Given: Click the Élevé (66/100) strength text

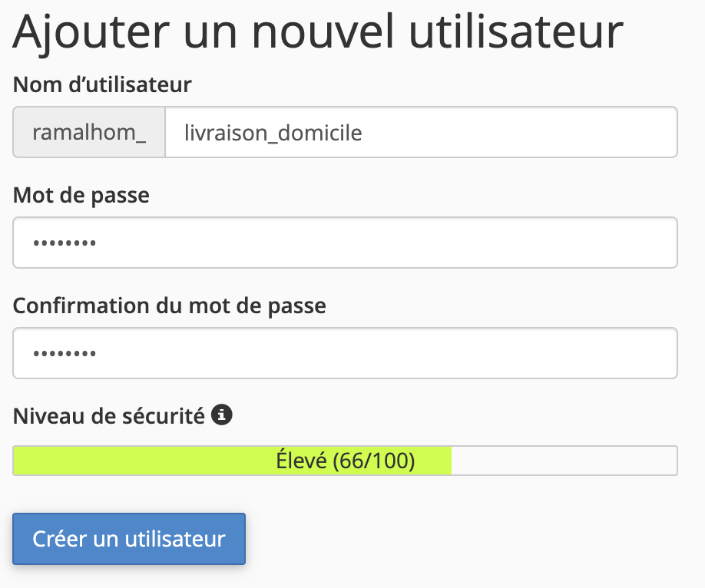Looking at the screenshot, I should coord(346,461).
